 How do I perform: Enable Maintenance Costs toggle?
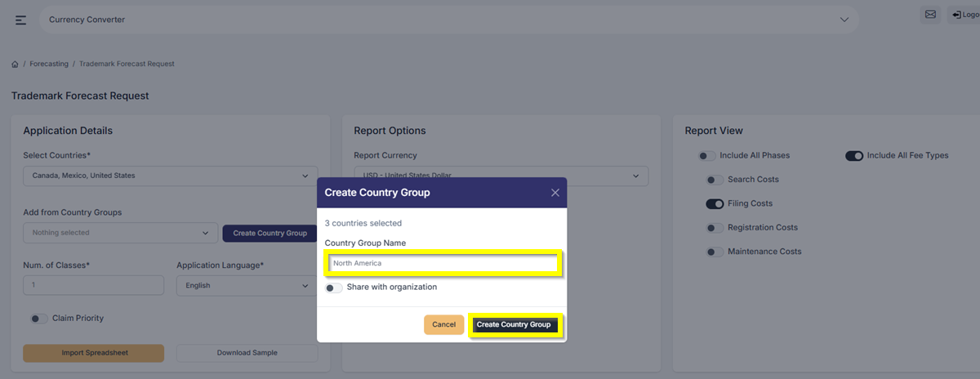point(715,252)
